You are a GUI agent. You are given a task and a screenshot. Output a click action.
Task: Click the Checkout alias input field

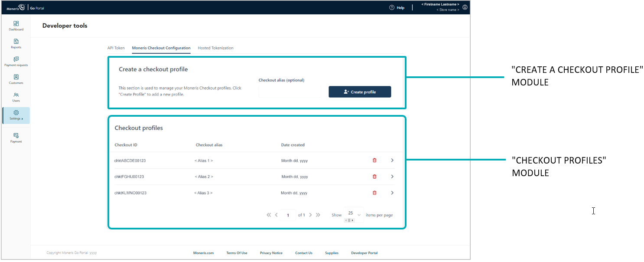(x=289, y=92)
